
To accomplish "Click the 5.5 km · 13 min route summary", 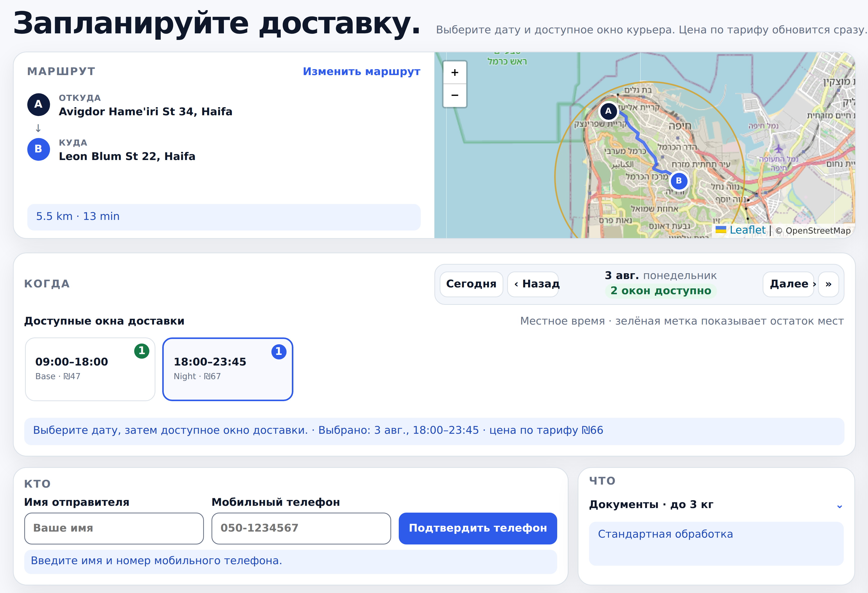I will point(224,217).
